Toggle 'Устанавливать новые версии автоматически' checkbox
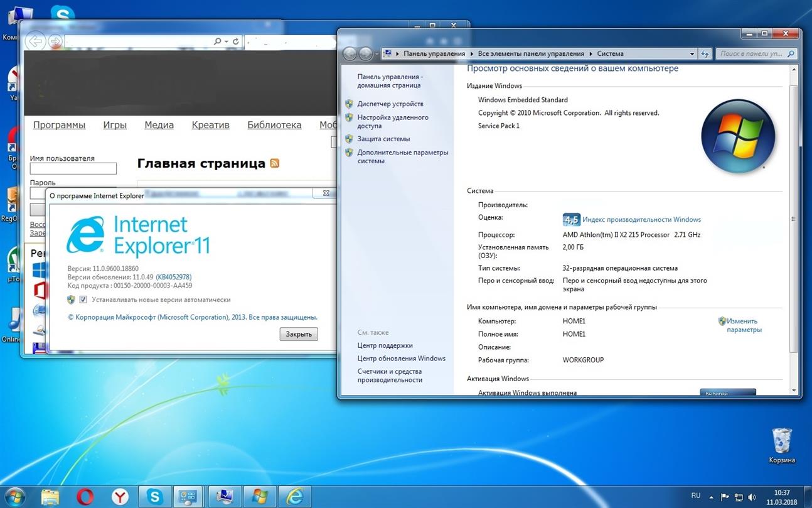The image size is (812, 508). click(83, 300)
